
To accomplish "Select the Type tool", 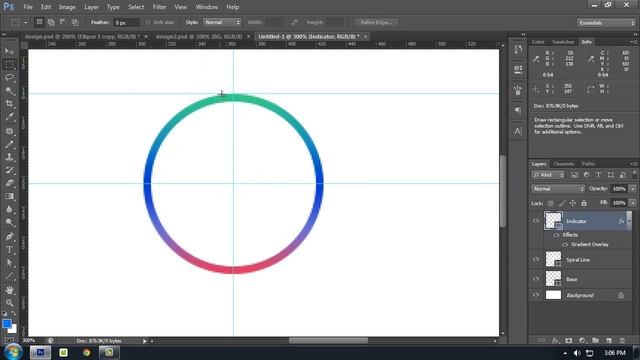I will pos(9,249).
